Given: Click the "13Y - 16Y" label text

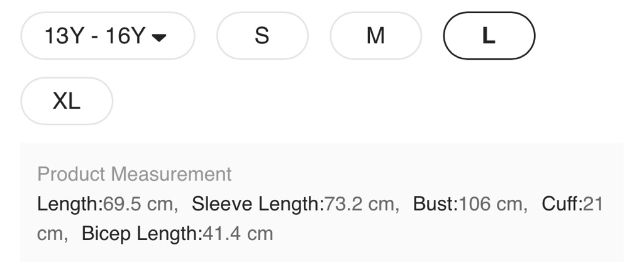Looking at the screenshot, I should pos(94,36).
